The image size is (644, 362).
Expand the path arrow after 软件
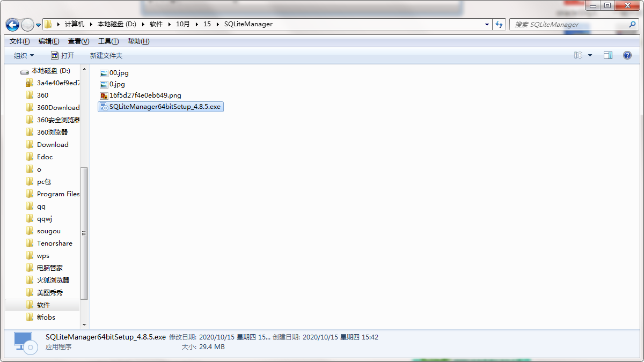(x=169, y=24)
